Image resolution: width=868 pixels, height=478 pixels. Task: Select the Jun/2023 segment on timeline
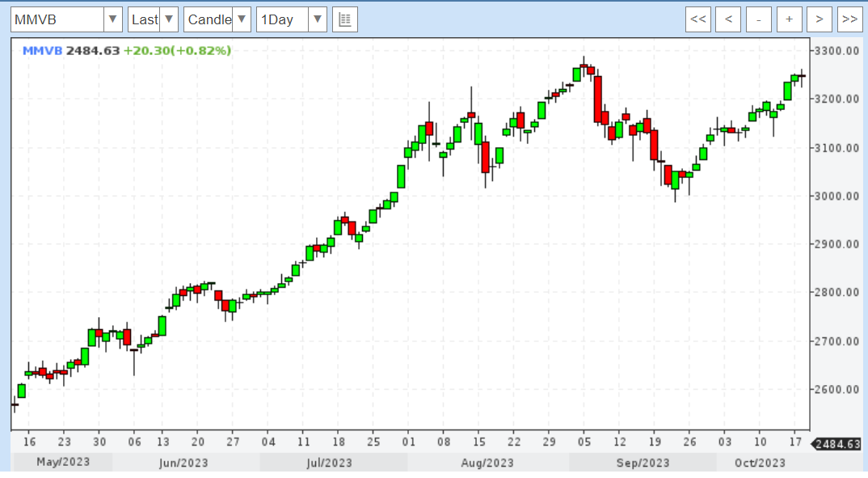[186, 463]
